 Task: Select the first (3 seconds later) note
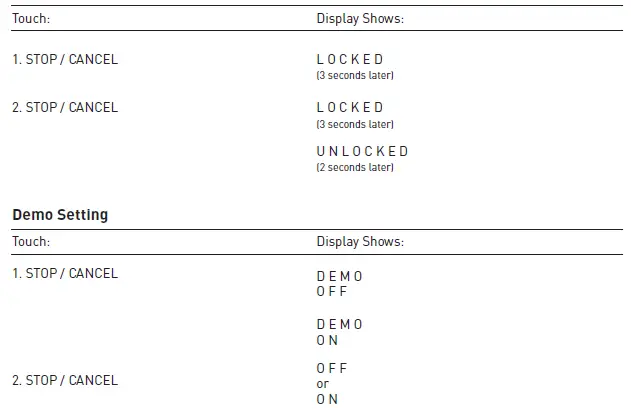click(355, 75)
